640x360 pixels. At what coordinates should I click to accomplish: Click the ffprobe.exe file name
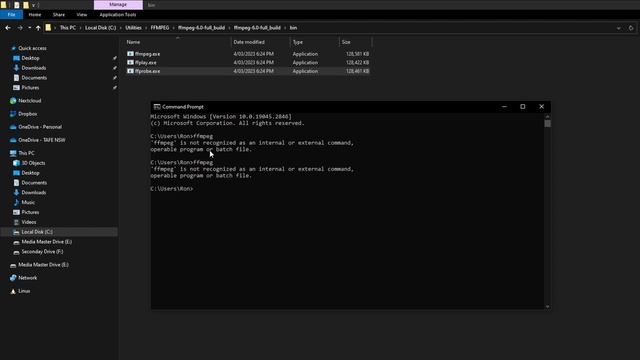(x=147, y=71)
